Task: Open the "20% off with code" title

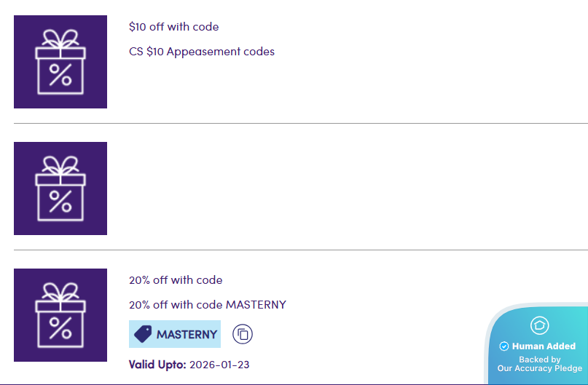Action: [x=176, y=280]
